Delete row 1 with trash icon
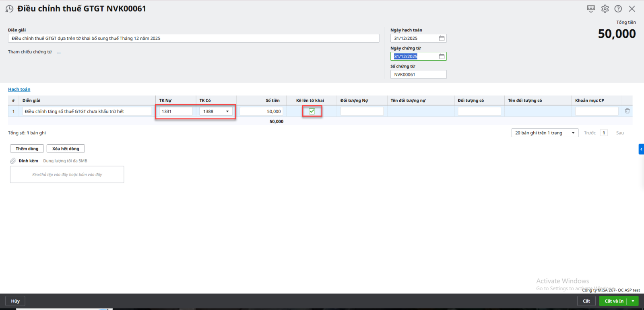644x310 pixels. tap(627, 111)
